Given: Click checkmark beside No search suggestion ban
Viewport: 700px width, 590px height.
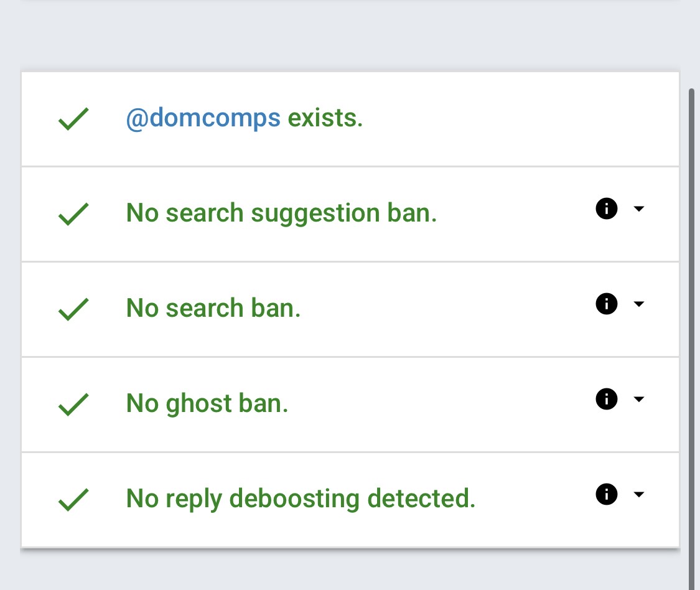Looking at the screenshot, I should point(73,214).
